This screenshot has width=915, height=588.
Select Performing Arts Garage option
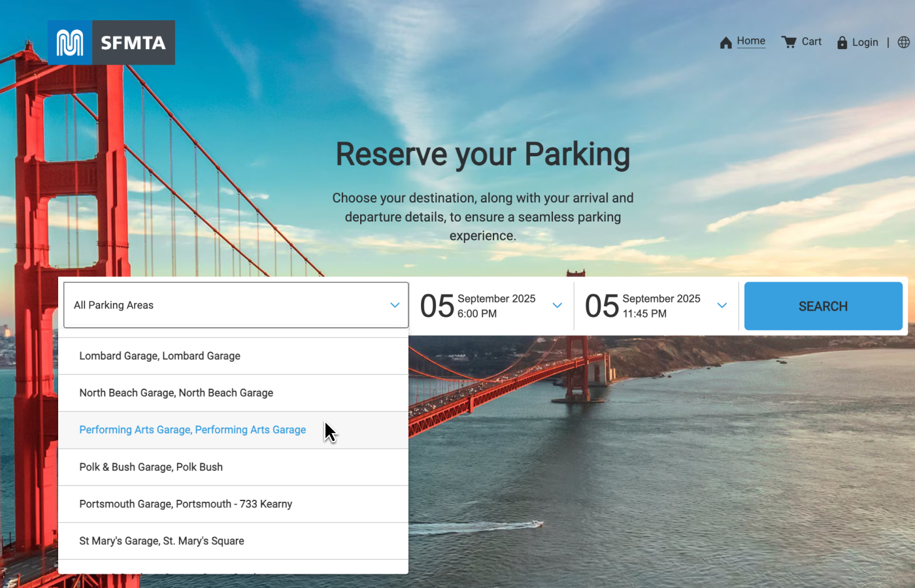(x=193, y=430)
